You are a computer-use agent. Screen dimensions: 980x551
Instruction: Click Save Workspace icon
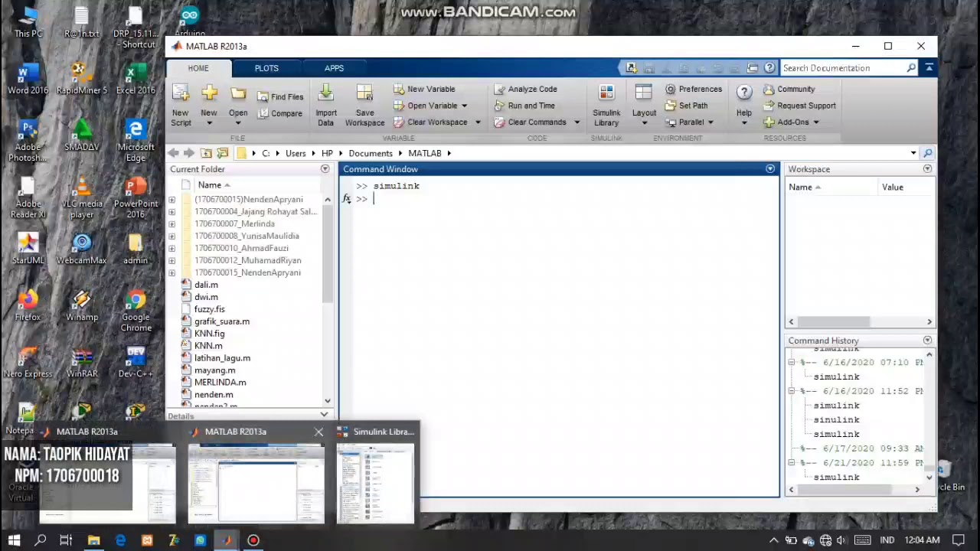pyautogui.click(x=364, y=93)
